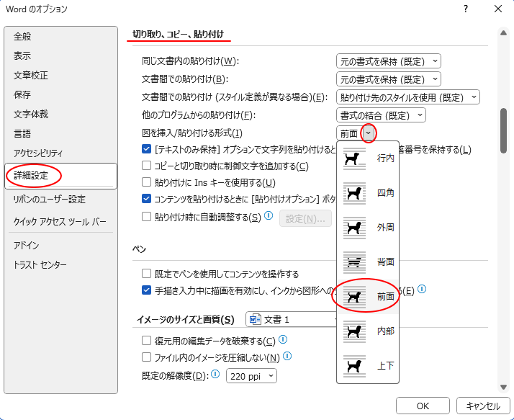Image resolution: width=514 pixels, height=420 pixels.
Task: Choose the 四角 wrap icon option
Action: (x=354, y=193)
